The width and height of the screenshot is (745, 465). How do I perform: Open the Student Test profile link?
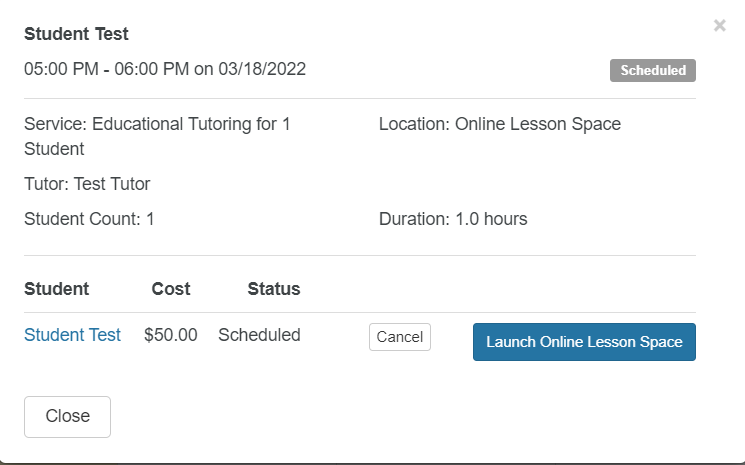(72, 335)
